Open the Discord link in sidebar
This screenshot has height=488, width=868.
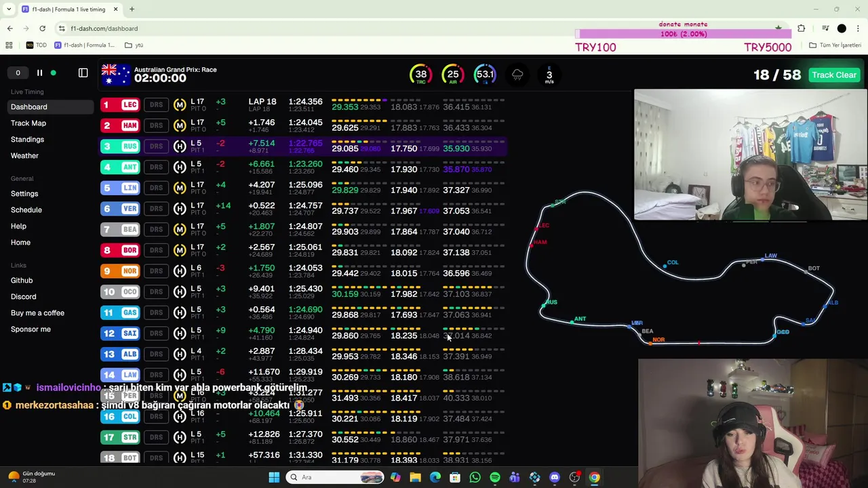point(24,296)
